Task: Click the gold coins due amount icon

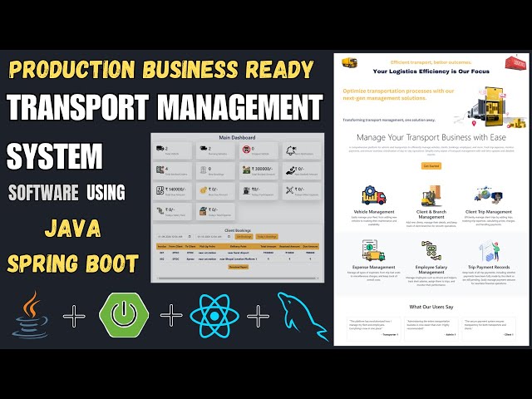Action: [x=203, y=190]
